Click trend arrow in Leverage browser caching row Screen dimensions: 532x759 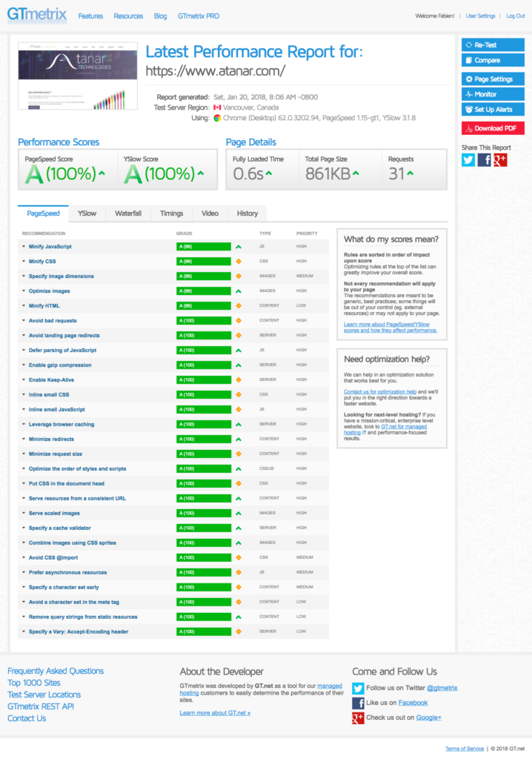tap(238, 425)
